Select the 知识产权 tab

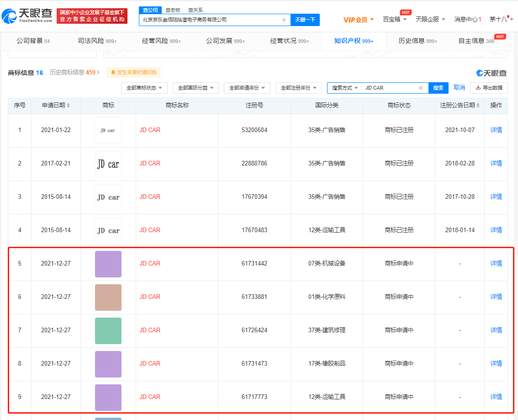[354, 41]
